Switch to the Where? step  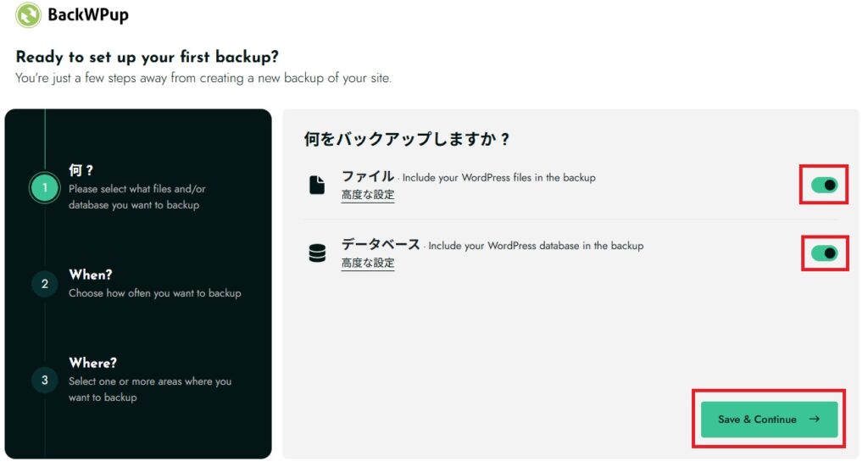93,363
